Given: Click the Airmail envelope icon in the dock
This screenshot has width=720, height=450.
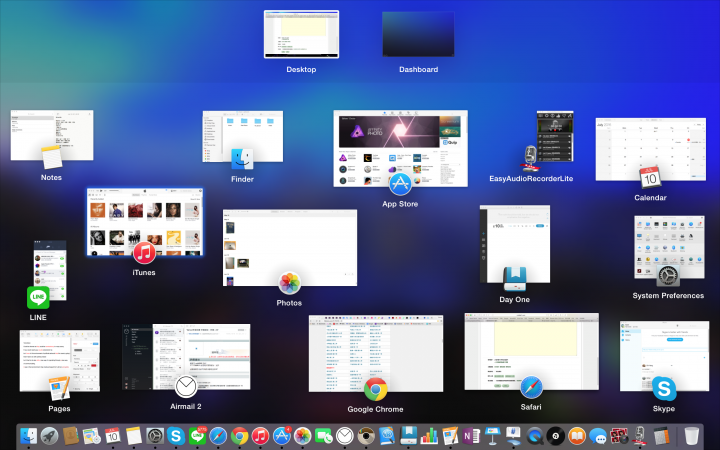Looking at the screenshot, I should point(345,436).
